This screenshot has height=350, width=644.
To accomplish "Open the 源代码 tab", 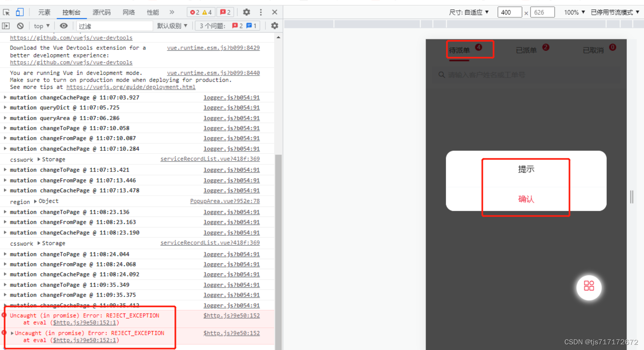I will (x=102, y=12).
